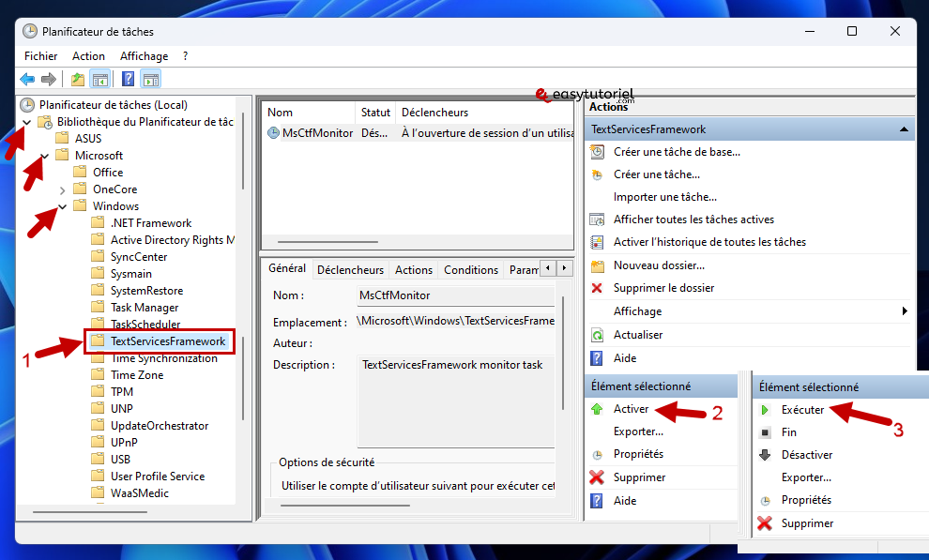Click the TPM folder icon
The width and height of the screenshot is (929, 560).
(98, 391)
